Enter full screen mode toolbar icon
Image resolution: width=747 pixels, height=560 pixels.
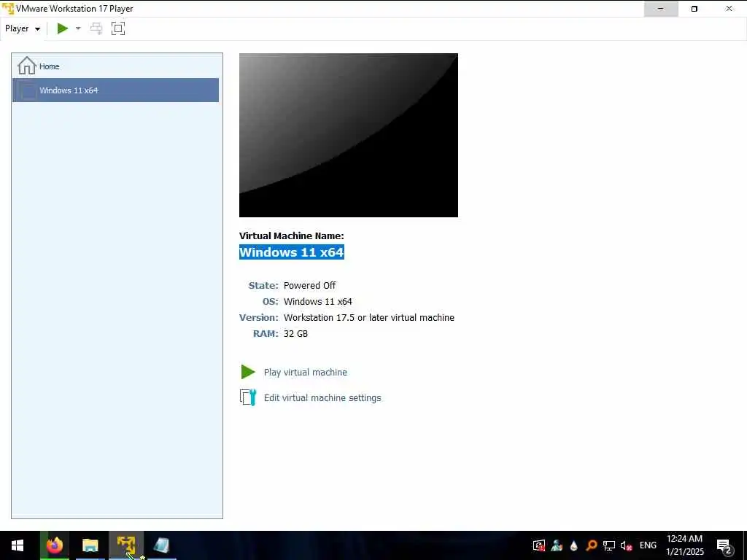118,28
